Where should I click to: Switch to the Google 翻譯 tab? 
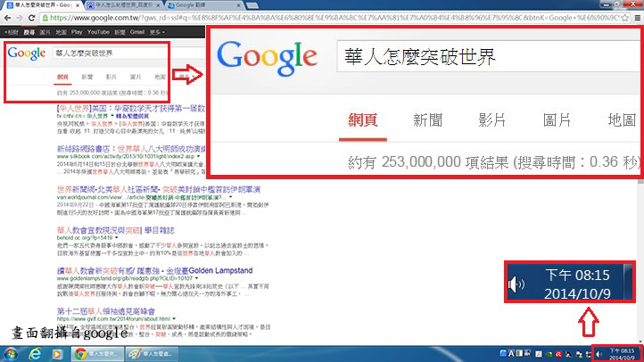[204, 5]
